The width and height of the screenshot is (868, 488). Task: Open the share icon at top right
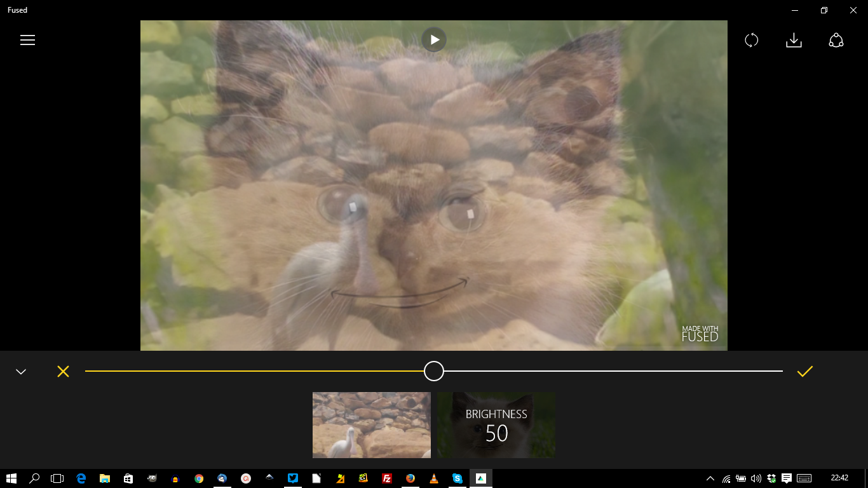coord(836,40)
